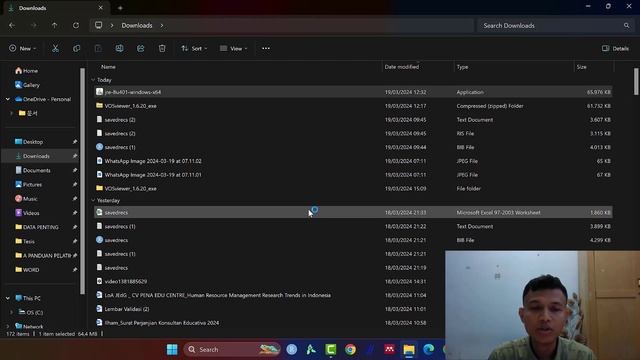Unpin Pictures using its pin icon

(75, 184)
